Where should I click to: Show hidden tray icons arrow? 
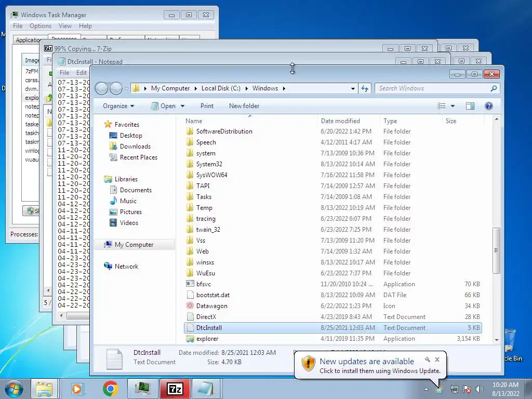point(426,389)
